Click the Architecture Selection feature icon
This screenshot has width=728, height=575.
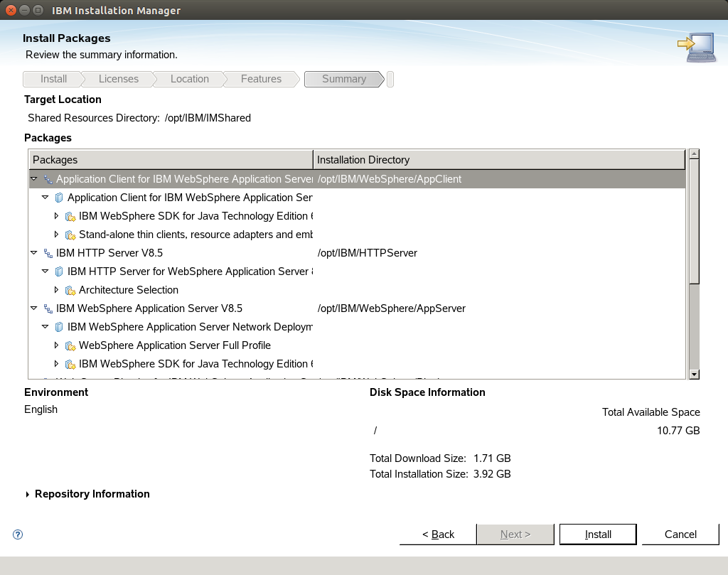tap(70, 290)
